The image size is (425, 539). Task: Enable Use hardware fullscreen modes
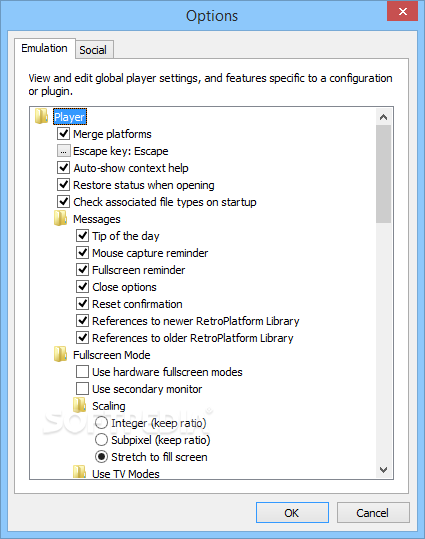coord(83,372)
